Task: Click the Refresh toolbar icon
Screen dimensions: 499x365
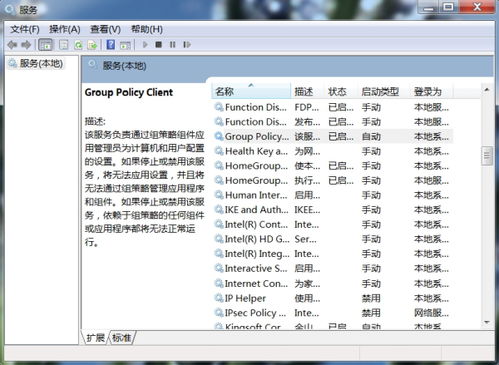Action: pyautogui.click(x=78, y=44)
